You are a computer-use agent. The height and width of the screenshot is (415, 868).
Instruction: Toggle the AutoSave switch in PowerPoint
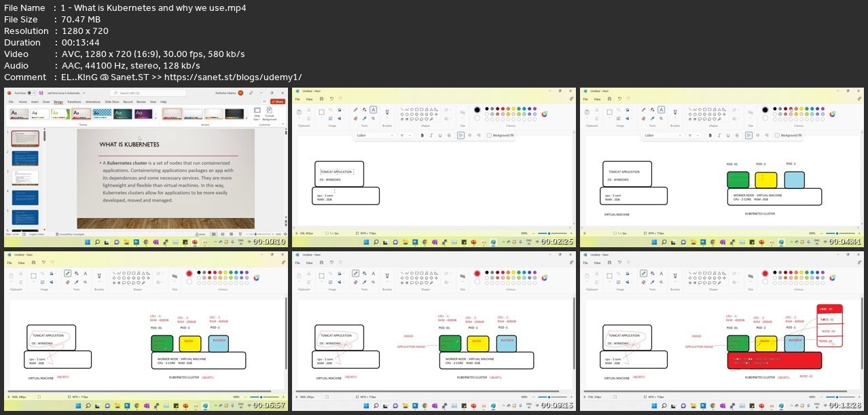(x=32, y=93)
